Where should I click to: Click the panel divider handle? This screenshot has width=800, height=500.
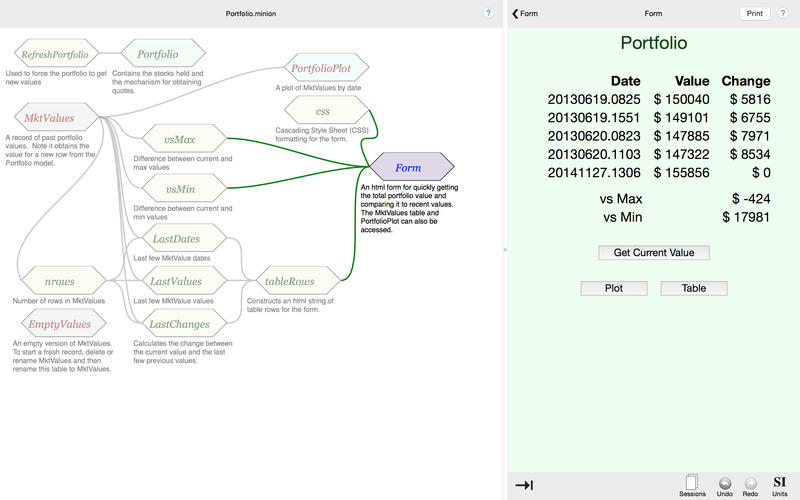(x=504, y=249)
